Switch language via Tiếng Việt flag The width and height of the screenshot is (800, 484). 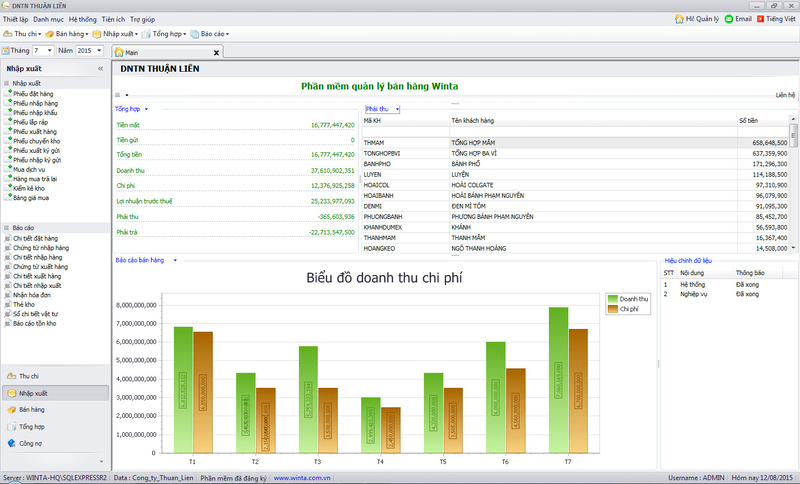click(760, 19)
